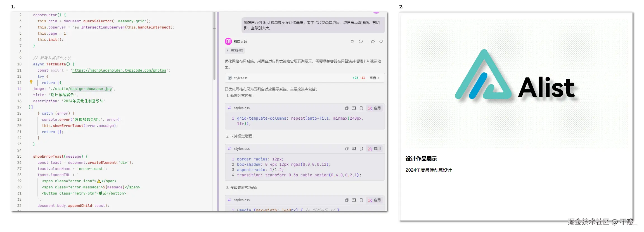Click the lightbulb quick-fix icon on line 13
This screenshot has width=644, height=232.
click(x=31, y=82)
